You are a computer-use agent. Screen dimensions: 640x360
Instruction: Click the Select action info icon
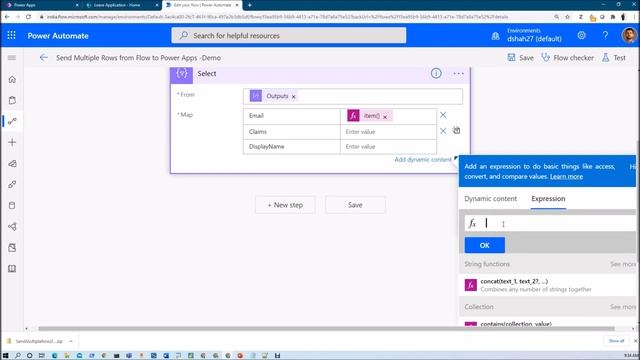click(436, 73)
